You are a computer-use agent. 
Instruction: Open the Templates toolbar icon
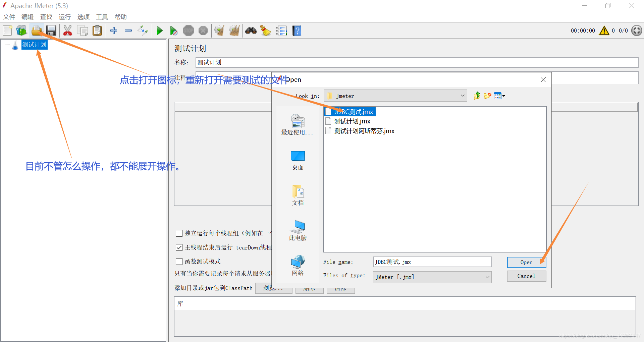[x=22, y=31]
